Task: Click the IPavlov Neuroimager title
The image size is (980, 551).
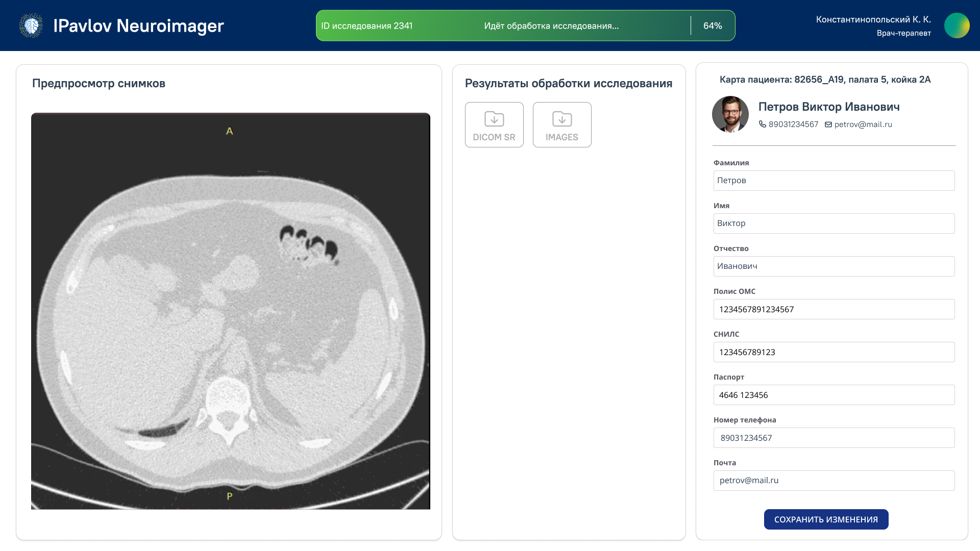Action: tap(138, 26)
